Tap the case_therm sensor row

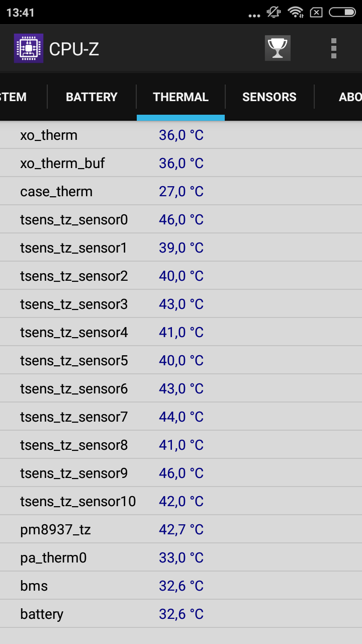tap(181, 192)
